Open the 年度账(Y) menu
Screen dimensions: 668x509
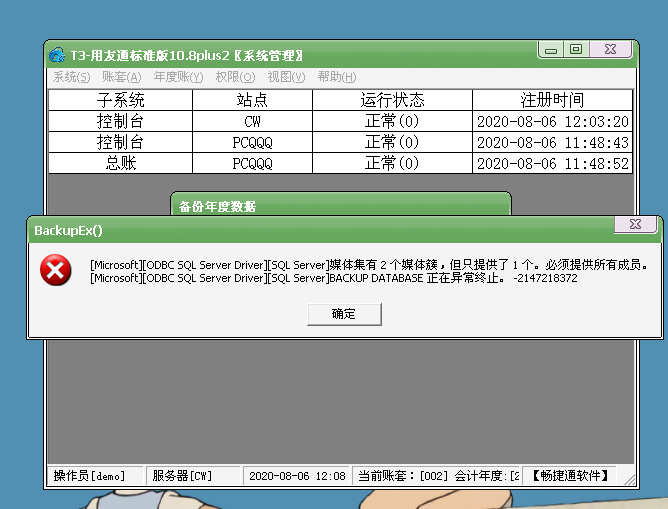pyautogui.click(x=179, y=77)
